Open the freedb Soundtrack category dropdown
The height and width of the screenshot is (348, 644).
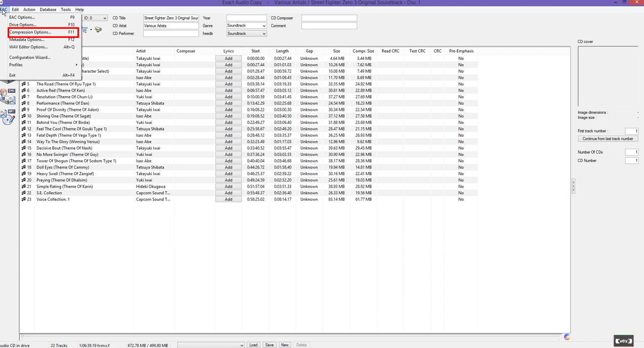click(246, 33)
